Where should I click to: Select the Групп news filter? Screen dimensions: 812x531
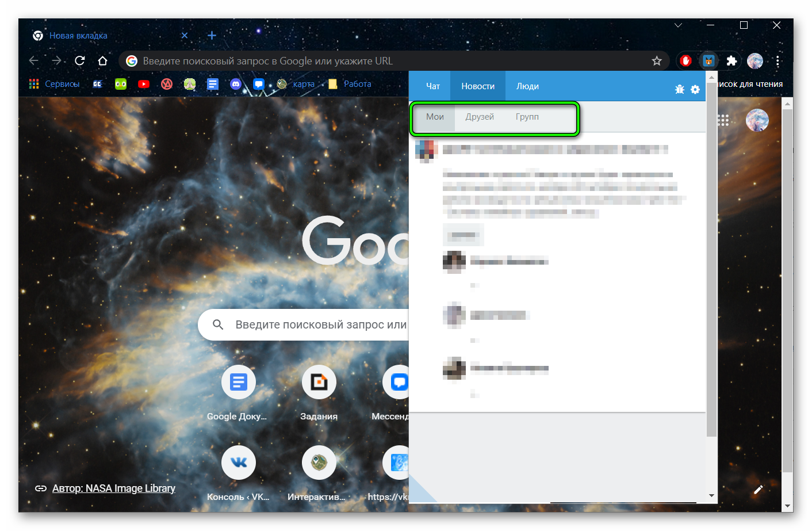(x=527, y=117)
